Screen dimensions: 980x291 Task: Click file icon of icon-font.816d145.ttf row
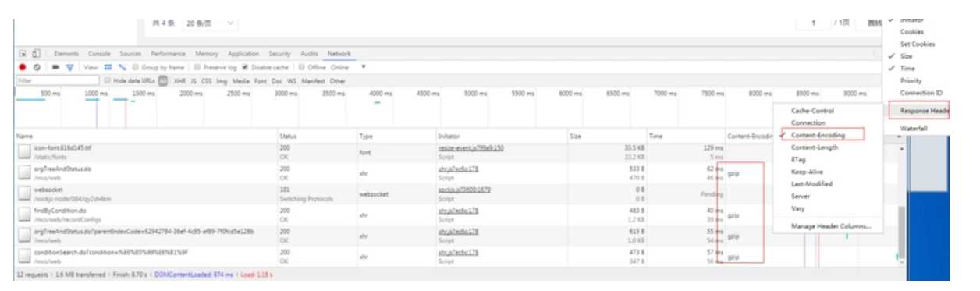pos(25,151)
